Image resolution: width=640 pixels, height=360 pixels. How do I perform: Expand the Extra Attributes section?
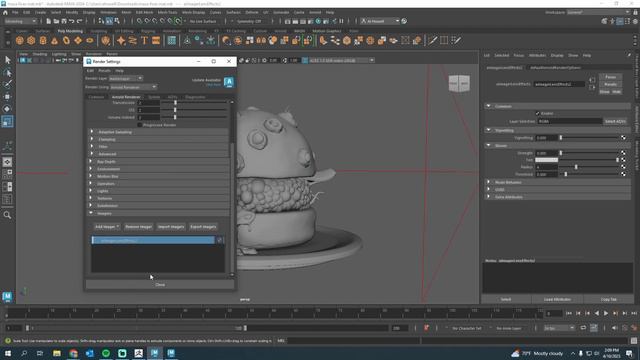(557, 197)
